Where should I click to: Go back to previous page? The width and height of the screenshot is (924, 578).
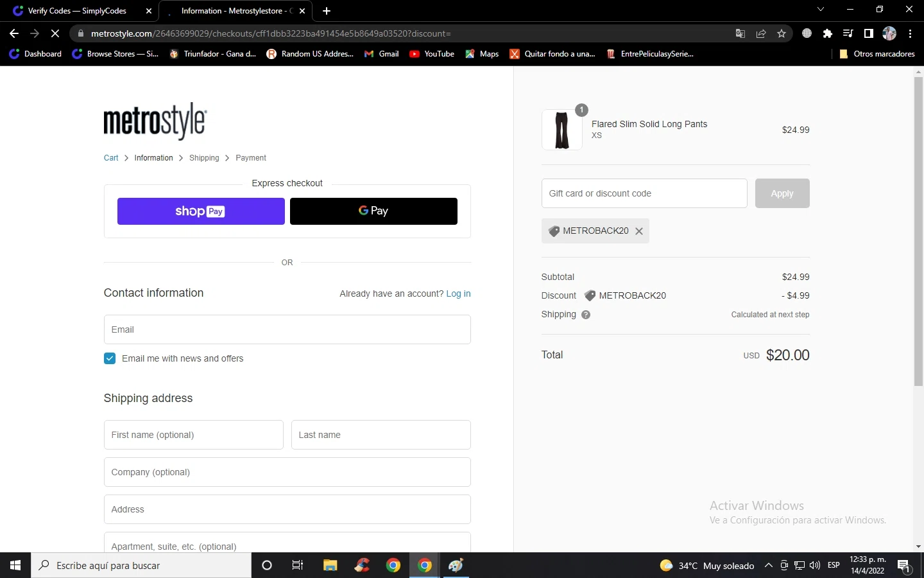click(14, 33)
